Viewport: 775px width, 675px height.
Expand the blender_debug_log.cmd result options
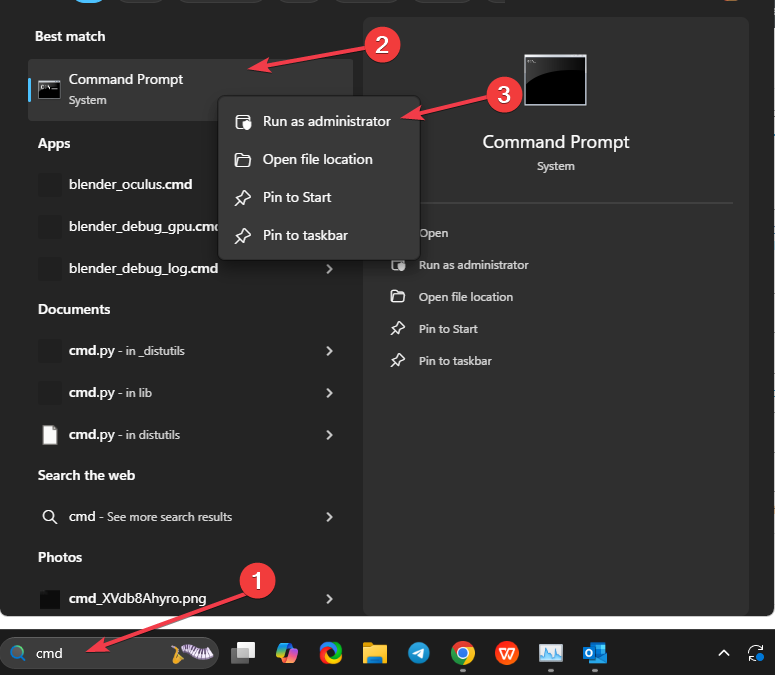tap(329, 268)
